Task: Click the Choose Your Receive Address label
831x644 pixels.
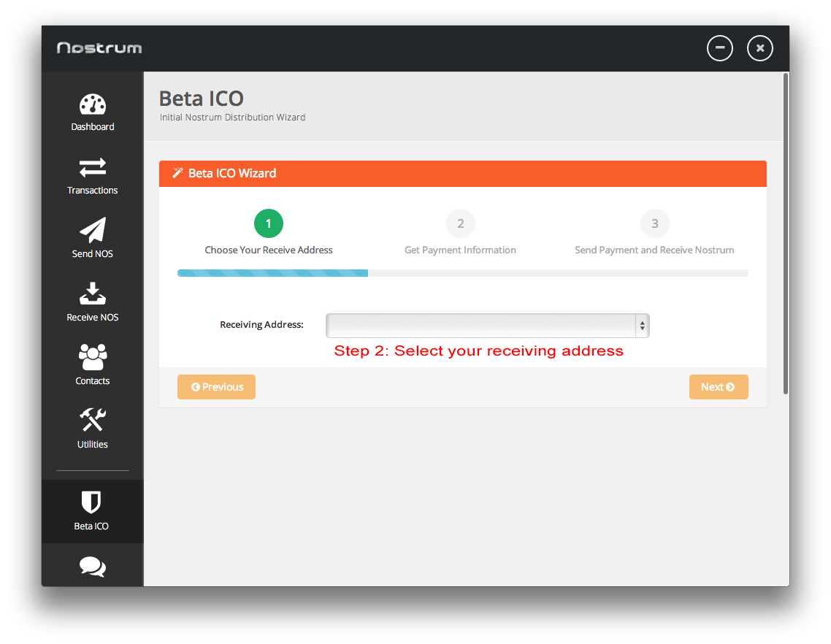Action: [269, 250]
